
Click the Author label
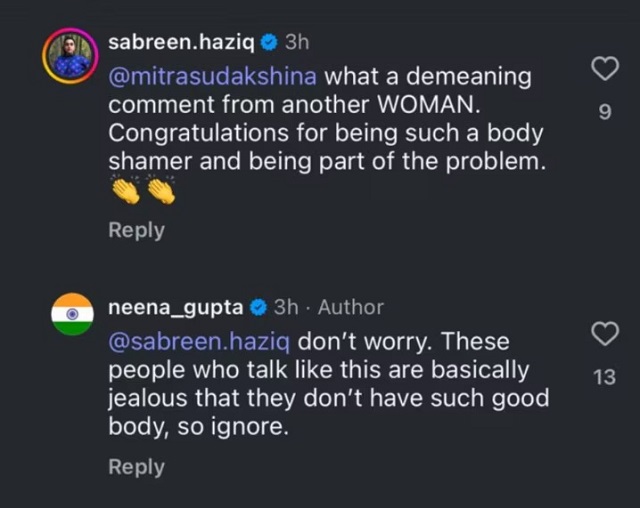pyautogui.click(x=351, y=307)
